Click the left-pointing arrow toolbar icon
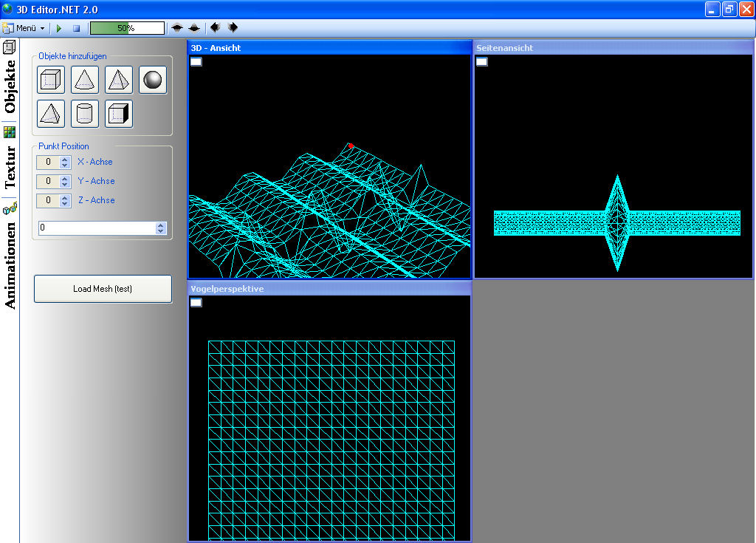This screenshot has height=543, width=756. pyautogui.click(x=215, y=27)
